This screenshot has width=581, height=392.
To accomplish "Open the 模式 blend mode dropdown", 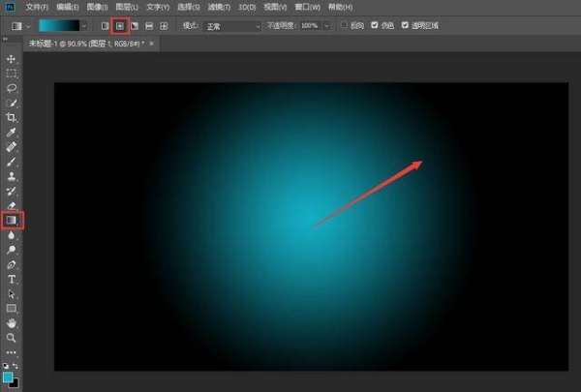I will click(232, 26).
